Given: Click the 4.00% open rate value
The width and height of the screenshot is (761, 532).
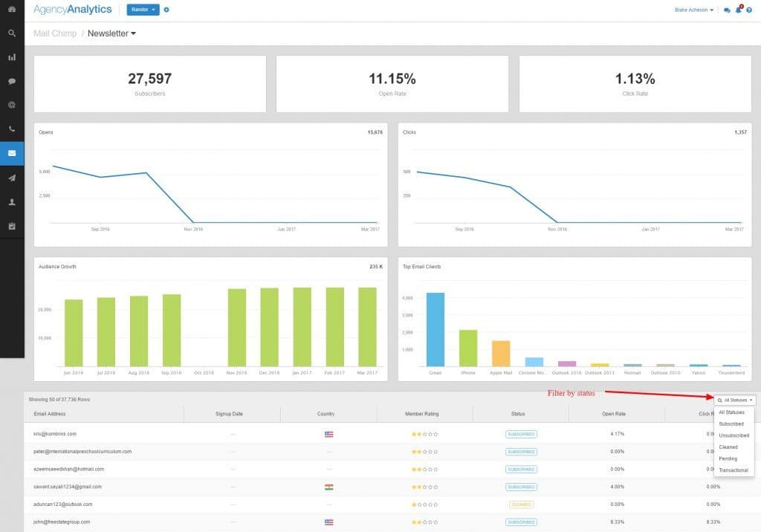Looking at the screenshot, I should [618, 487].
